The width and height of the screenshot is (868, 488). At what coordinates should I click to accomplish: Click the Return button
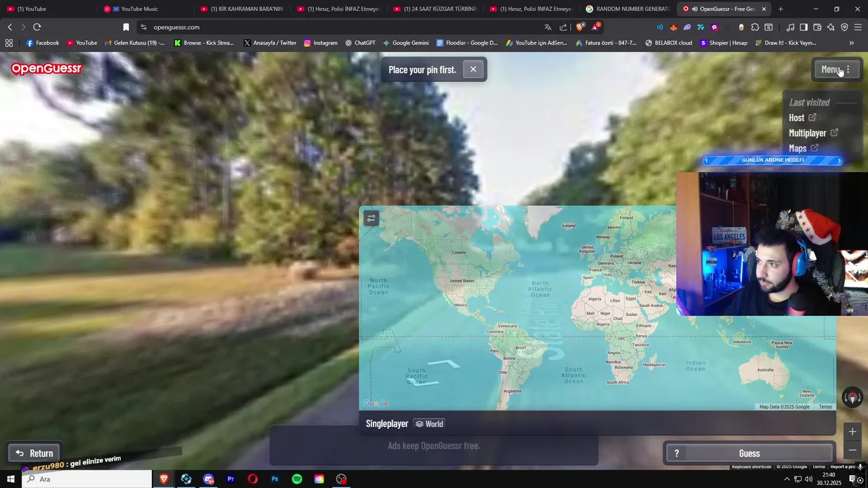coord(35,453)
